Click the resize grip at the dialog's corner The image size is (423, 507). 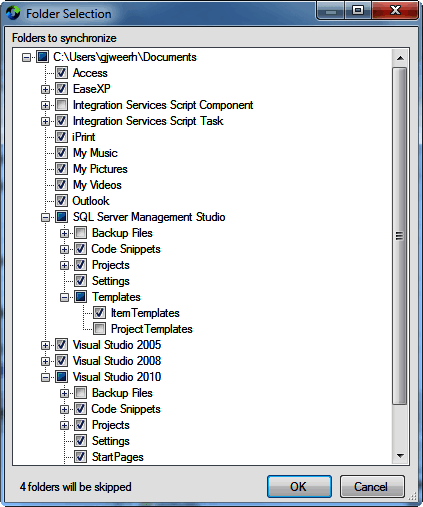pyautogui.click(x=413, y=496)
